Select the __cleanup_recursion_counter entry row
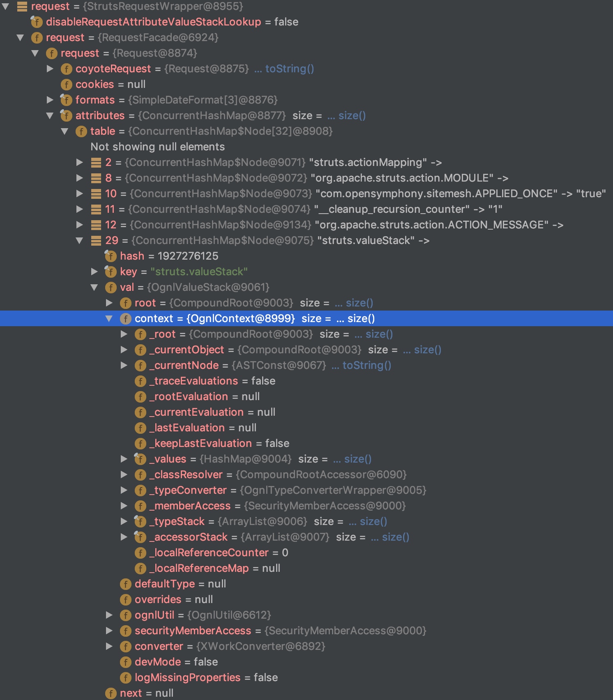The height and width of the screenshot is (700, 613). pos(306,210)
